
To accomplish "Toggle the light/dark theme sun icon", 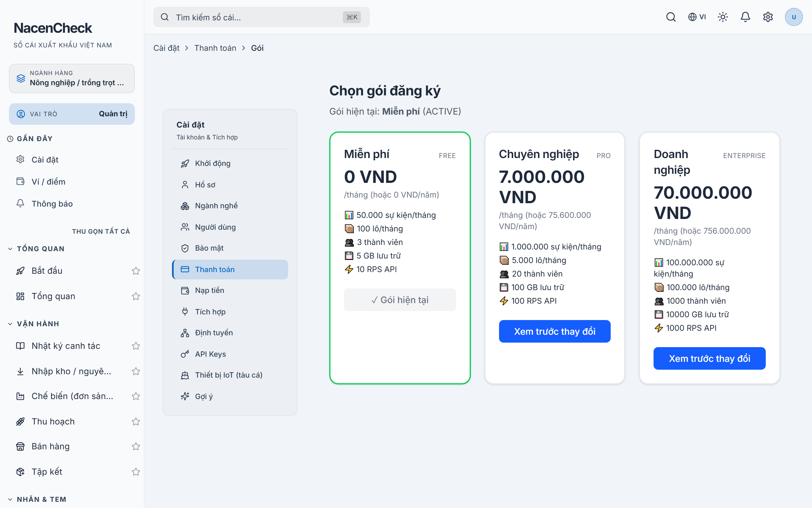I will 723,17.
